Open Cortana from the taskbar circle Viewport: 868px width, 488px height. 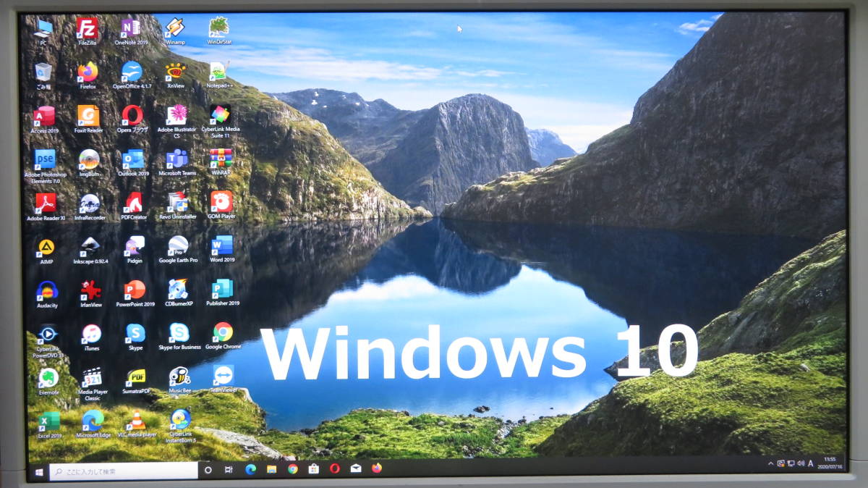(208, 470)
